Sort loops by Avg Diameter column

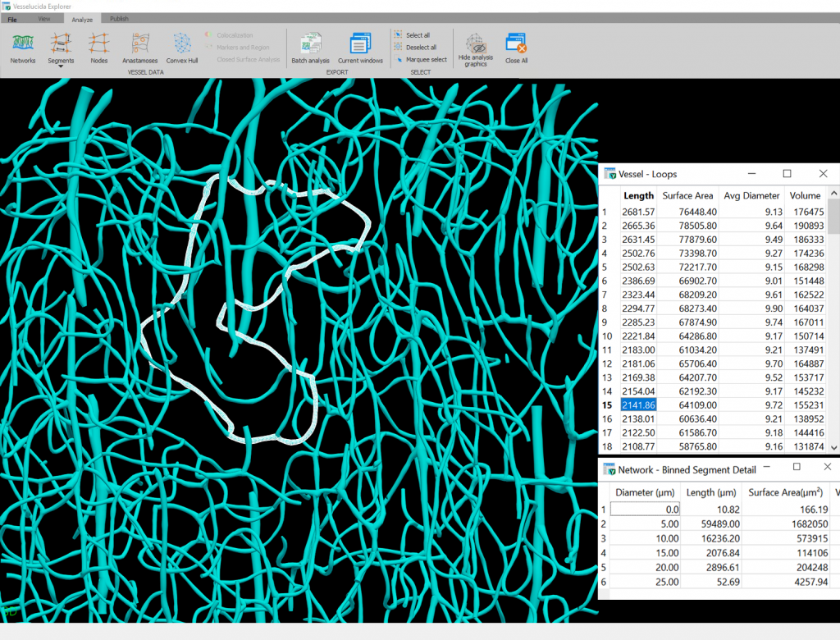(751, 195)
